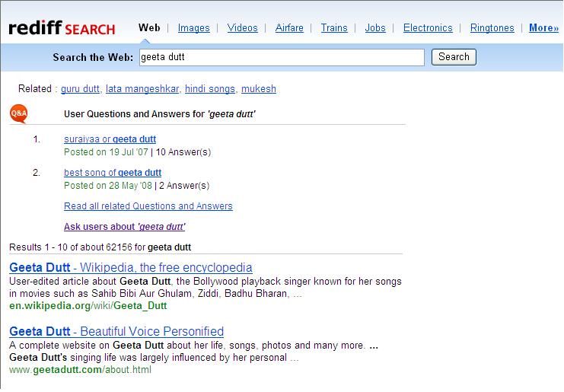Switch to the Jobs tab
The width and height of the screenshot is (564, 392).
coord(375,27)
